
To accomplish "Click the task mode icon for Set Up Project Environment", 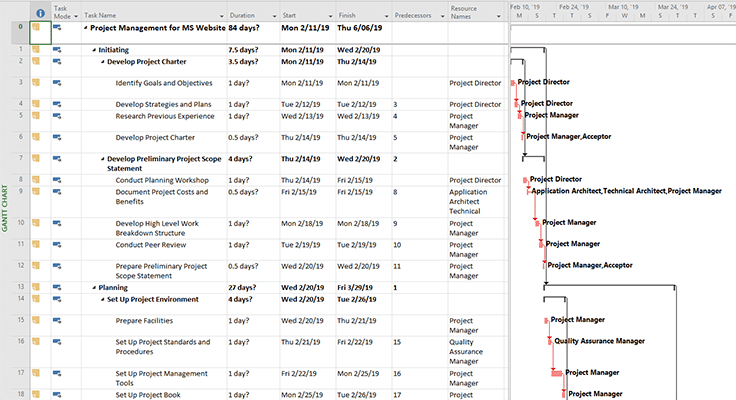I will click(57, 299).
